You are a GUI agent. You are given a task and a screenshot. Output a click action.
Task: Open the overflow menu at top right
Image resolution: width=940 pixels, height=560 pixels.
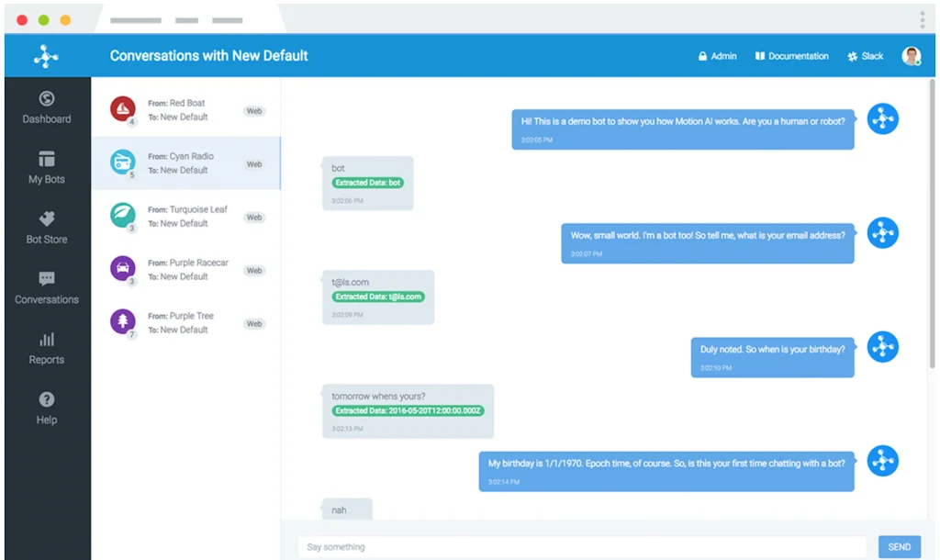tap(922, 18)
